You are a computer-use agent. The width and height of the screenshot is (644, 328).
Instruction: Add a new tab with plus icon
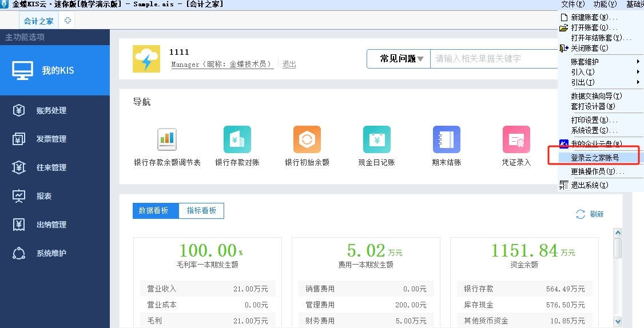(67, 20)
